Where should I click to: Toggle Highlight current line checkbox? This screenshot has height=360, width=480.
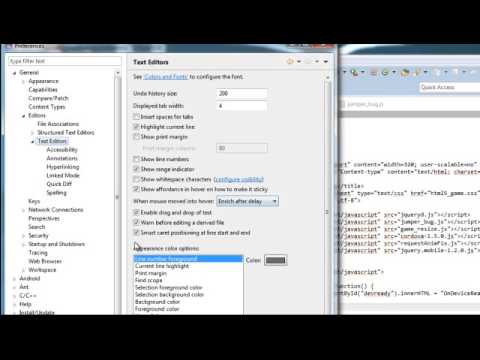point(136,127)
